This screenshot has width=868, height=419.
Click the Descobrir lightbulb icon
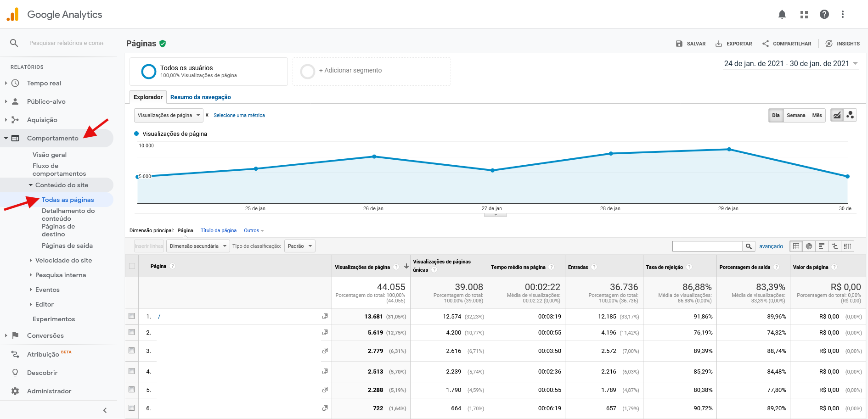point(15,373)
